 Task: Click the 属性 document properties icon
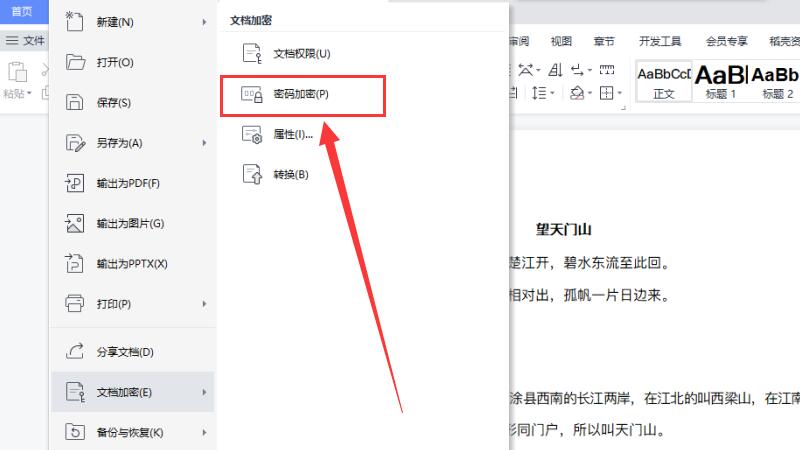click(248, 134)
